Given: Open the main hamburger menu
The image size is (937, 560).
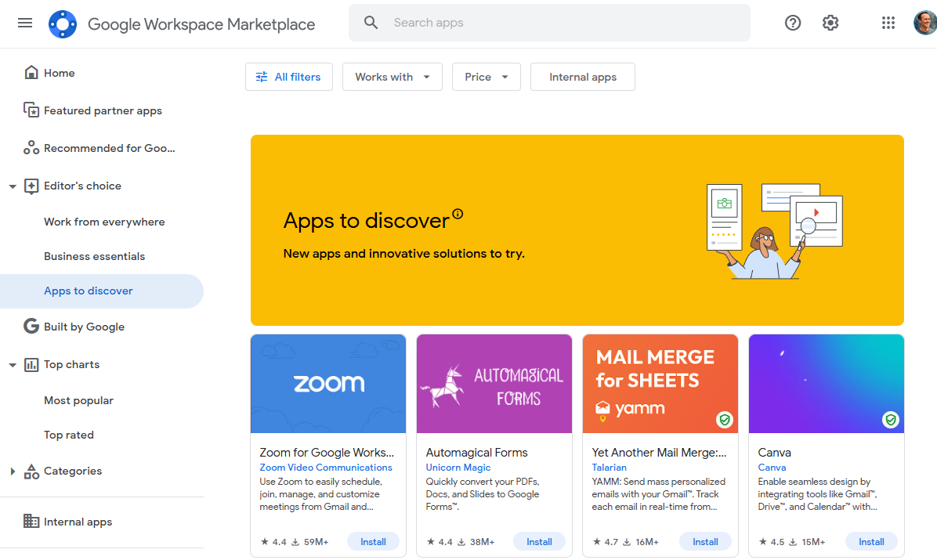Looking at the screenshot, I should click(25, 23).
